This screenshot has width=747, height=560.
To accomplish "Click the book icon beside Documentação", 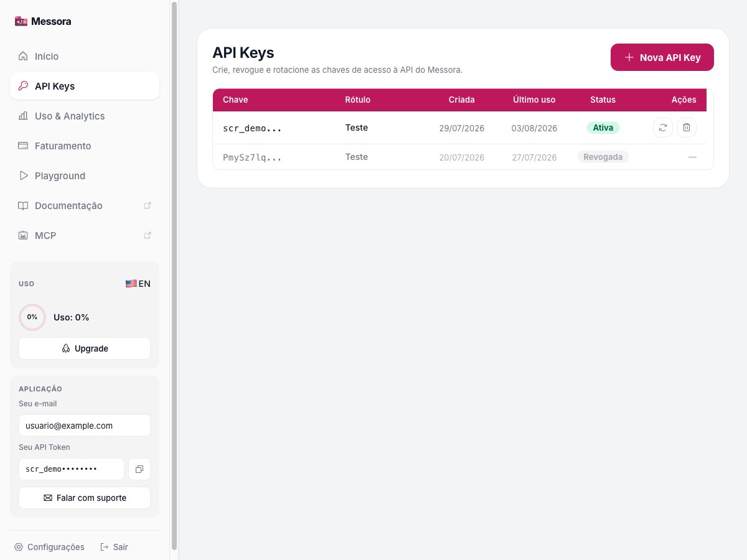I will 23,205.
